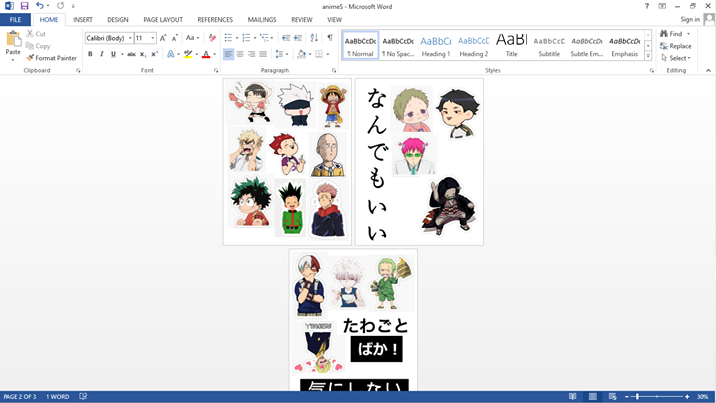Toggle Bold formatting
The height and width of the screenshot is (403, 716).
(x=90, y=54)
